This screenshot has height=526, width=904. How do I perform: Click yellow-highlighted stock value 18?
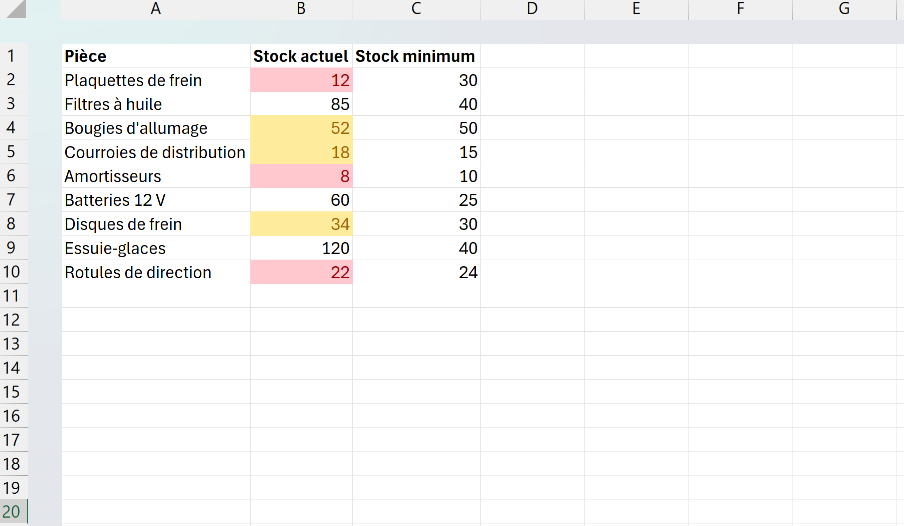click(x=301, y=152)
